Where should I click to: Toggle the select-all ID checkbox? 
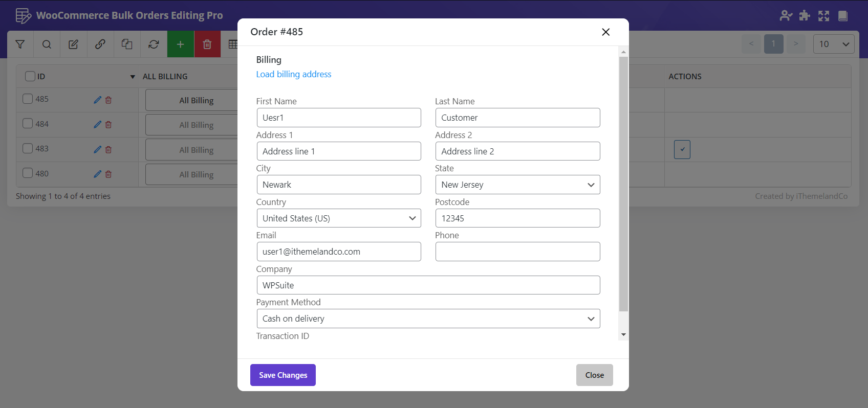(x=30, y=76)
